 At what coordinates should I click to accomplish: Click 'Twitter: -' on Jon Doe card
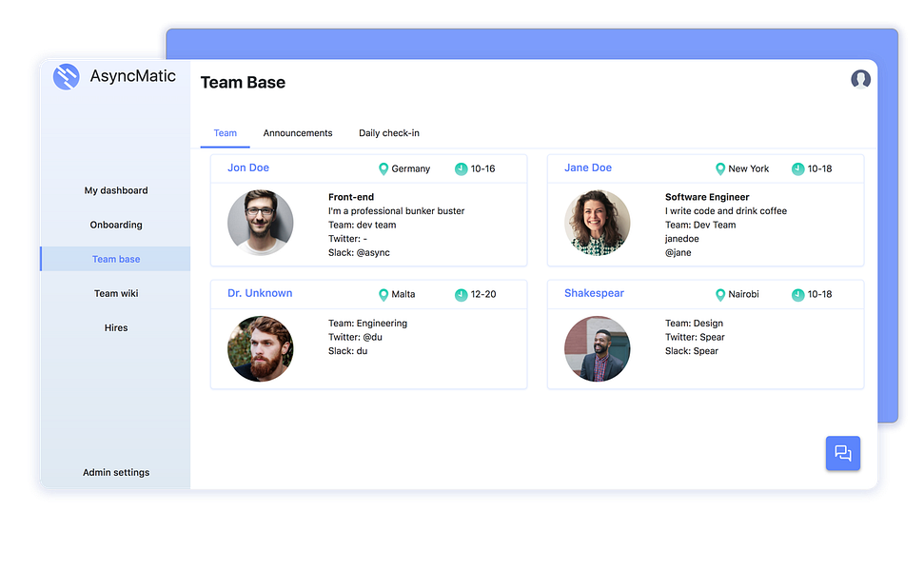pos(347,239)
